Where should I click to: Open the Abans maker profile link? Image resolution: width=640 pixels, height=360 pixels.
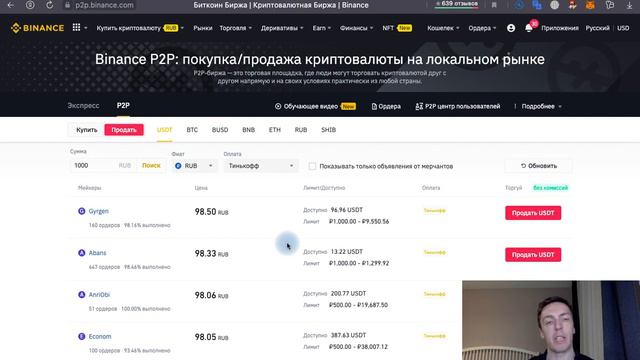(97, 253)
